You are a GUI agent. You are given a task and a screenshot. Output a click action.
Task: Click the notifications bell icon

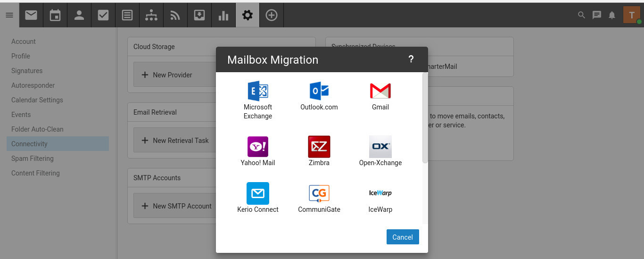(612, 15)
